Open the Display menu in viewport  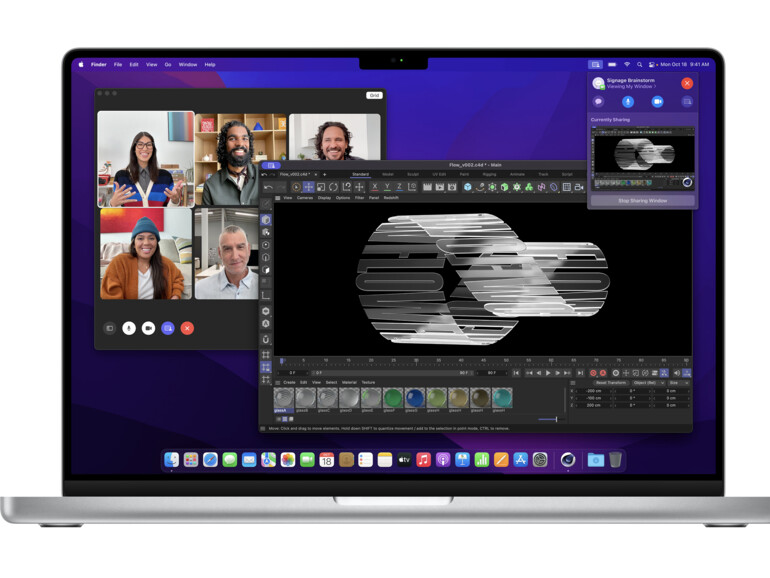(x=324, y=198)
